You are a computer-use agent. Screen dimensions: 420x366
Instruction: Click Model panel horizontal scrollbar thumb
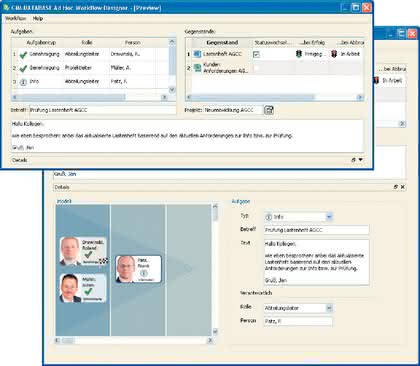[x=68, y=340]
